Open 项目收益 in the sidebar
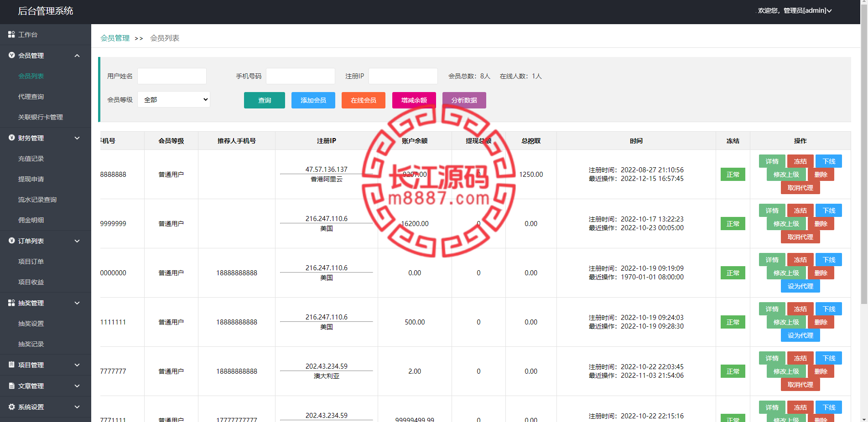 point(31,282)
